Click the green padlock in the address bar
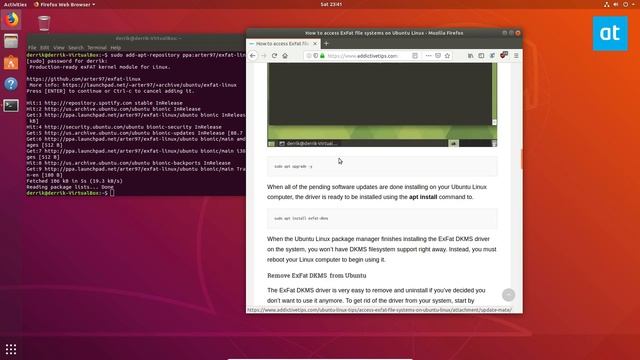Image resolution: width=640 pixels, height=360 pixels. tap(322, 56)
